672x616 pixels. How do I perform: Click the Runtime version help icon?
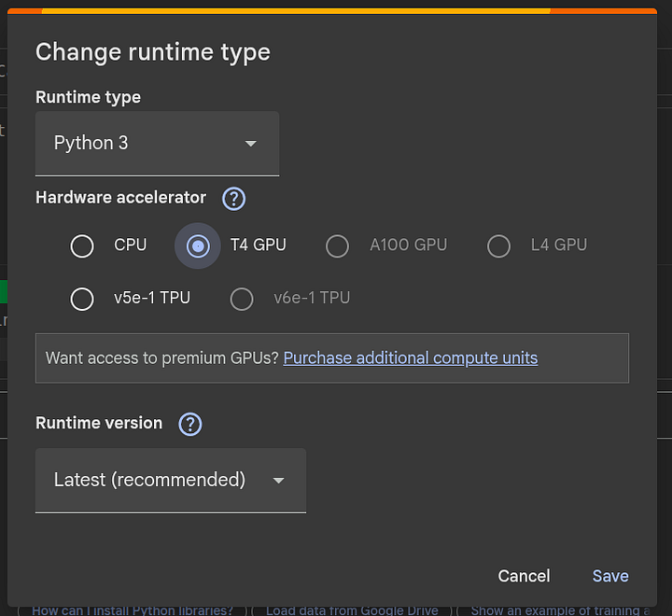click(x=190, y=424)
